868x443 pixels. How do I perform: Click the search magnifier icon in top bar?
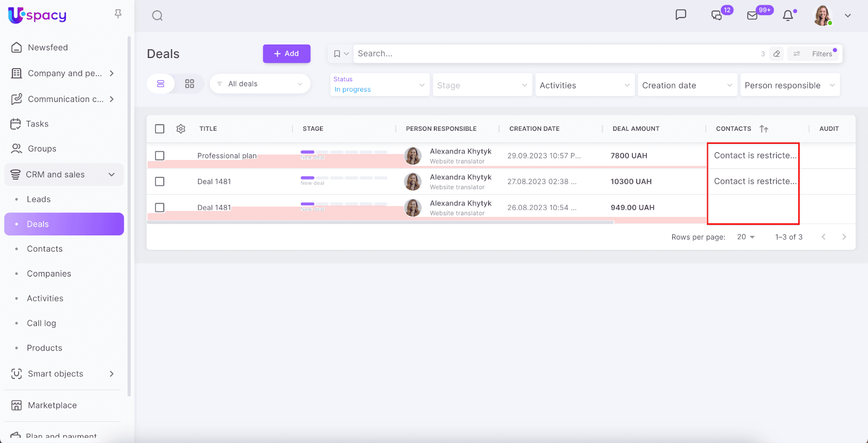pyautogui.click(x=157, y=16)
